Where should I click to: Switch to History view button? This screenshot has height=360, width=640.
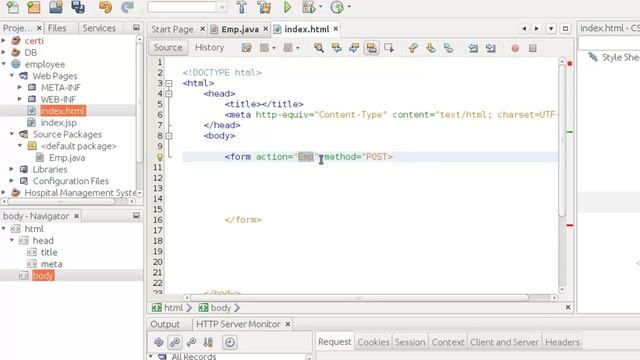click(209, 48)
